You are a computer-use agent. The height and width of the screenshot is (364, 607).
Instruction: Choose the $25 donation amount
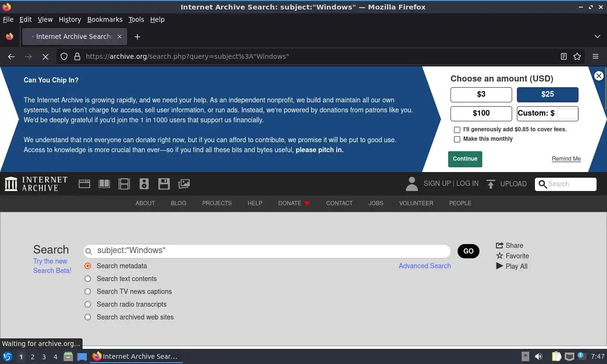(548, 94)
